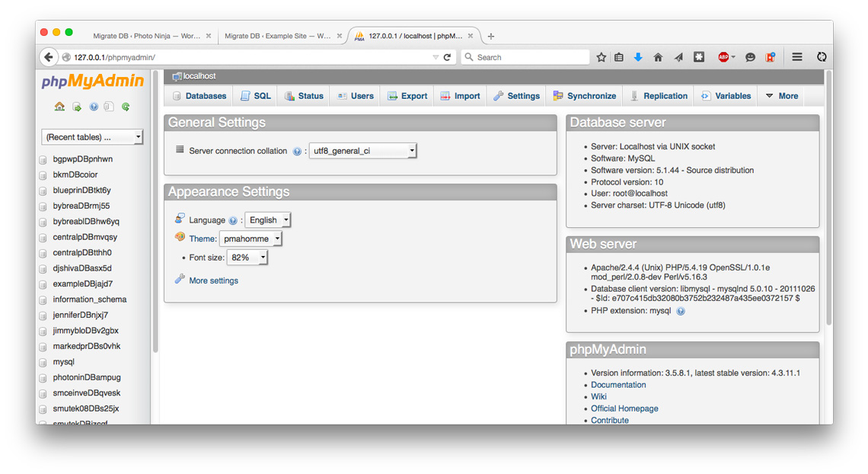The height and width of the screenshot is (474, 868).
Task: Click the address bar showing 127.0.0.1/phpmyadmin/
Action: tap(249, 57)
